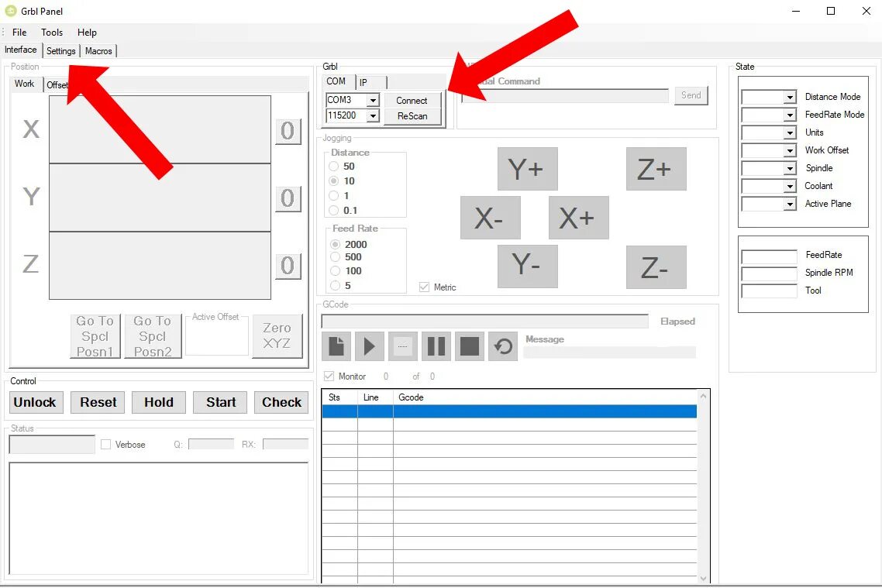This screenshot has width=882, height=588.
Task: Select feed rate 500
Action: point(336,257)
